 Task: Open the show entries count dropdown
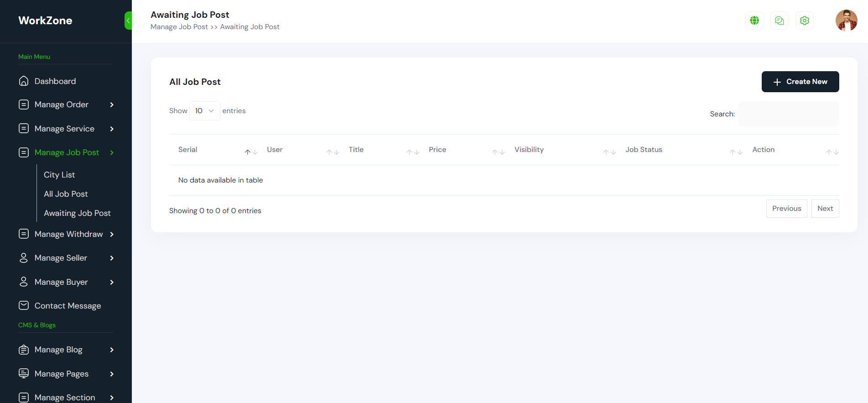coord(204,111)
